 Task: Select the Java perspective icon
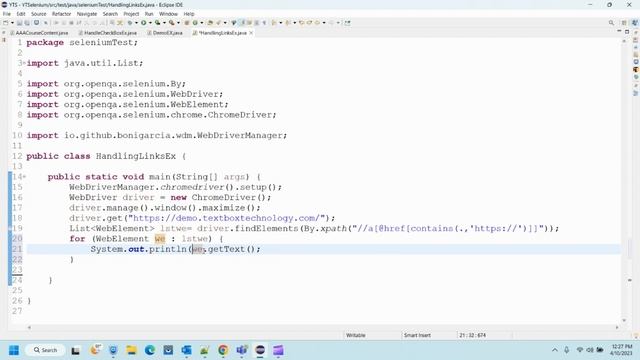(x=635, y=23)
